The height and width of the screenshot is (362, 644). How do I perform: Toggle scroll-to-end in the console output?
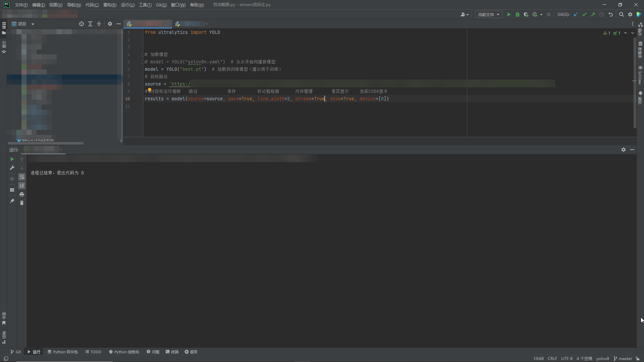point(22,185)
